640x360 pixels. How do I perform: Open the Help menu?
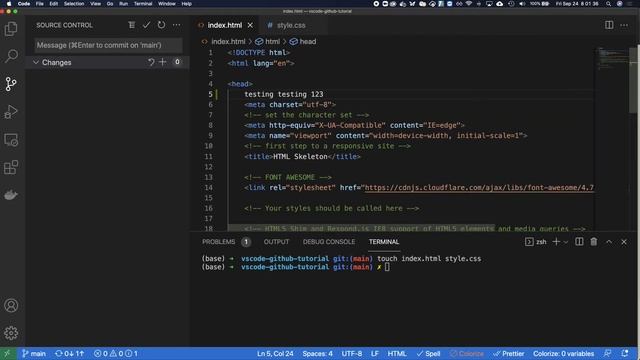(x=187, y=4)
